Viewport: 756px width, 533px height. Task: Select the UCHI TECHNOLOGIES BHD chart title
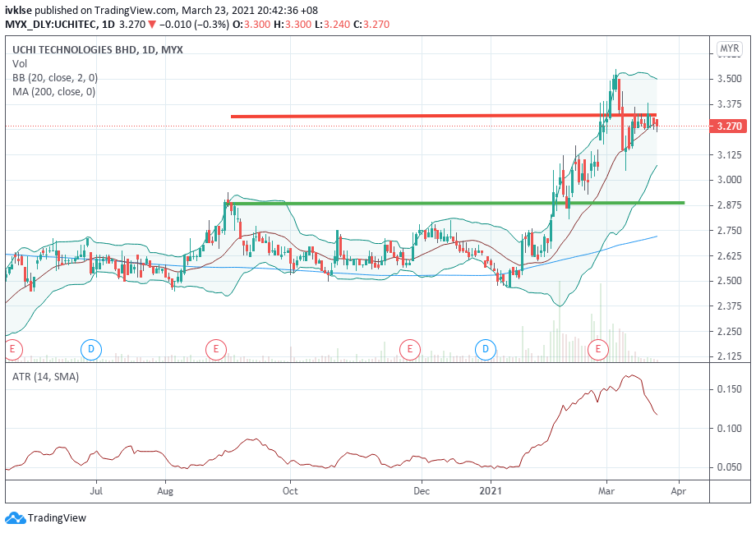[x=98, y=49]
